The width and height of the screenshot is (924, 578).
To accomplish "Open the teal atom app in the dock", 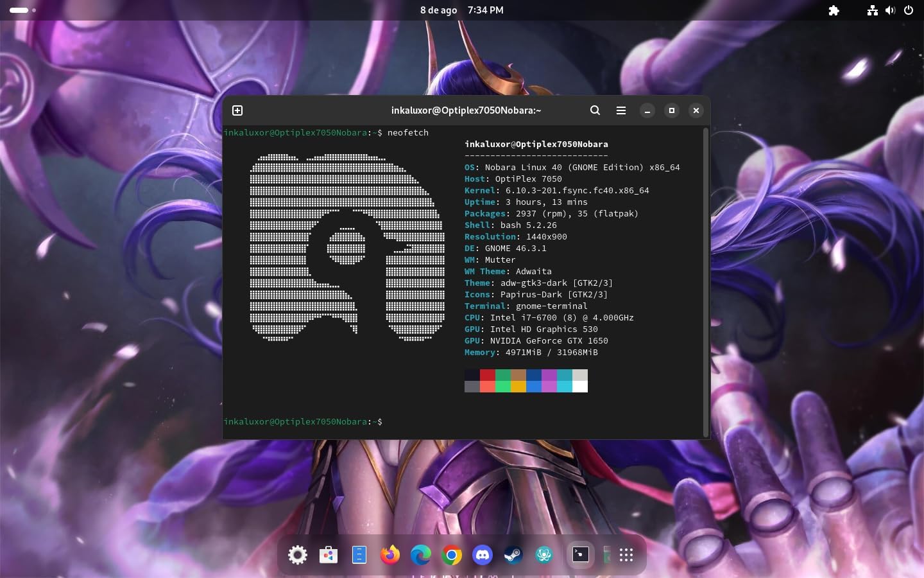I will [544, 555].
